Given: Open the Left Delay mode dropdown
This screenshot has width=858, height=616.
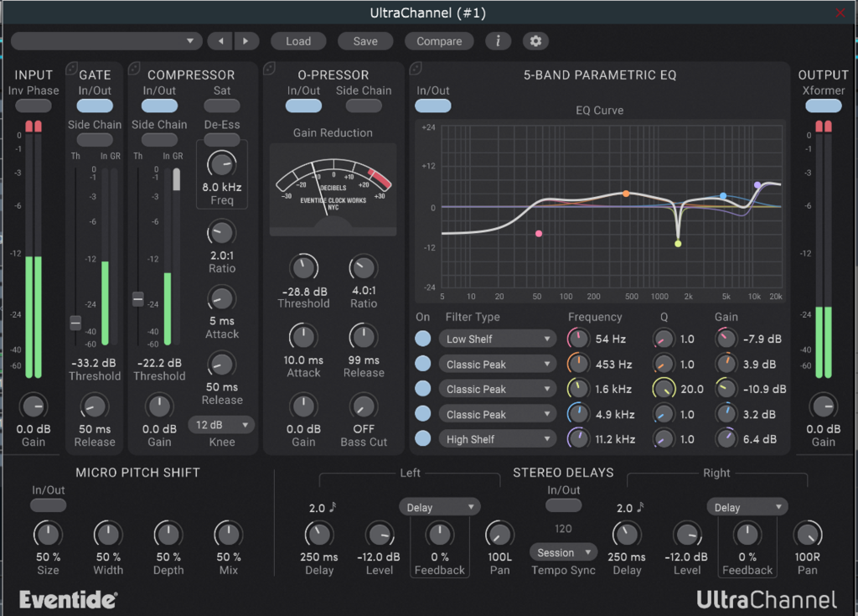Looking at the screenshot, I should (439, 508).
